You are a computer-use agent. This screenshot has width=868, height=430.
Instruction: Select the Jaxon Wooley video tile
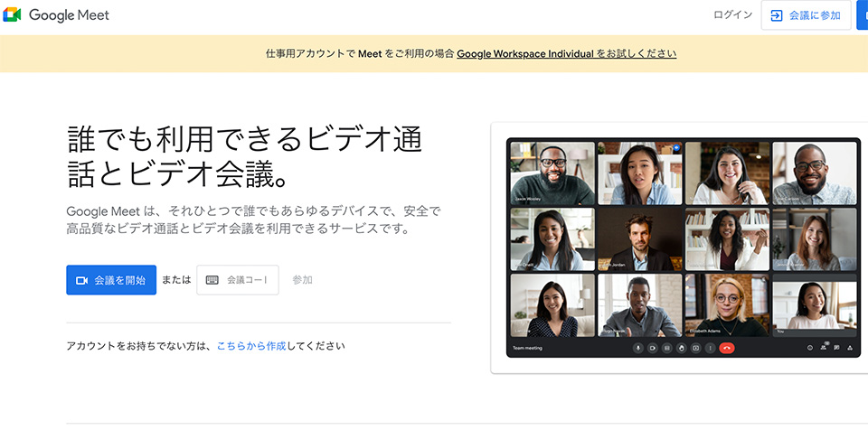pos(552,173)
